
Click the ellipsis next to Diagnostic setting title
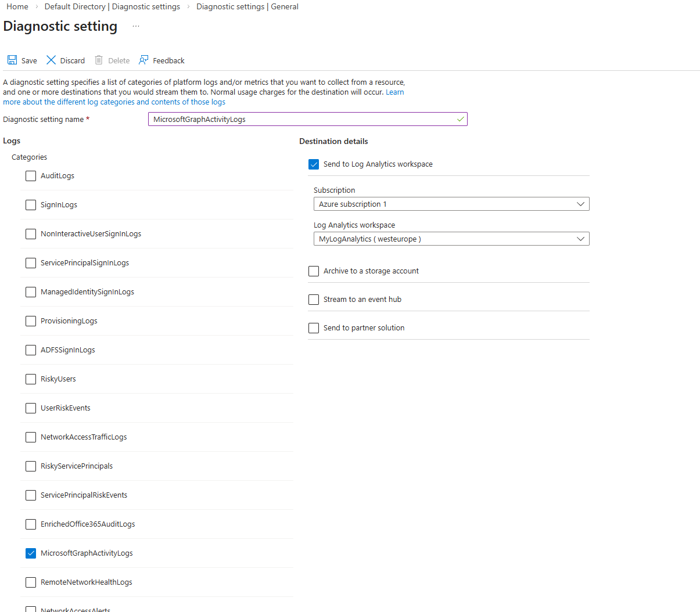tap(134, 27)
